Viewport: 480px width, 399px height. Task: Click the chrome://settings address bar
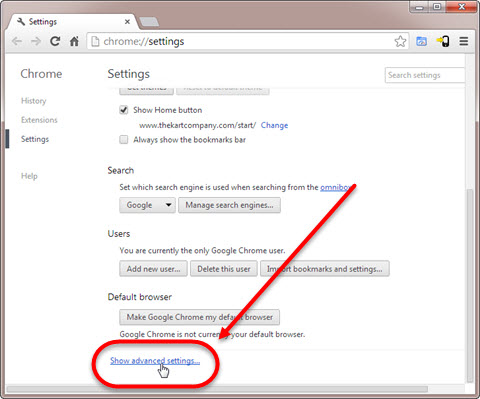(247, 41)
